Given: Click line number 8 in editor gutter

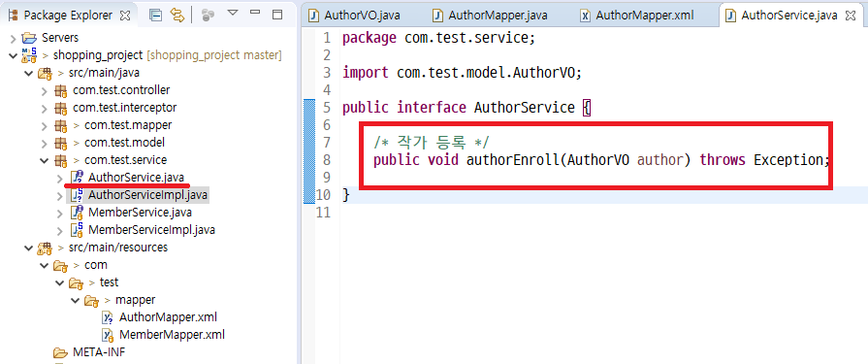Looking at the screenshot, I should click(326, 160).
